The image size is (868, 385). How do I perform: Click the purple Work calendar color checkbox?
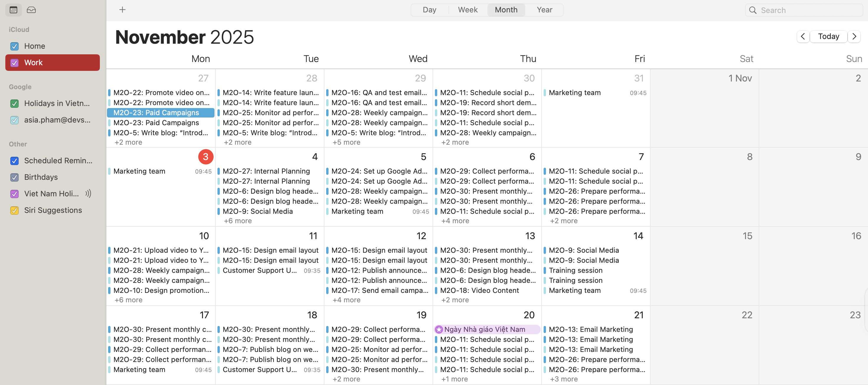14,63
